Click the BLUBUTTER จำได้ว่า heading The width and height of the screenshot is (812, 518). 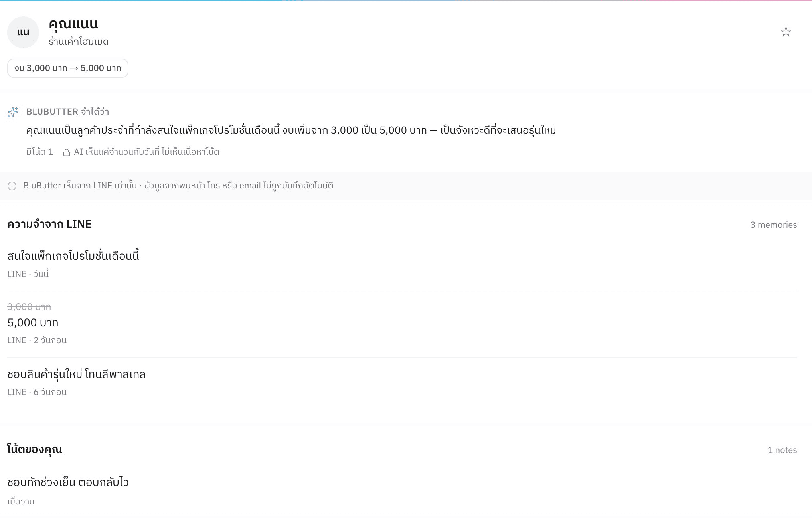tap(68, 111)
